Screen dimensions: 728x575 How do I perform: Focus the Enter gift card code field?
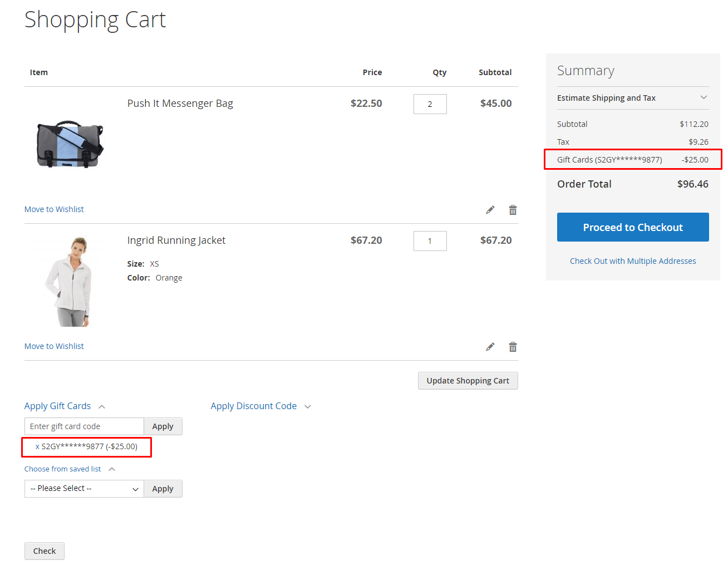84,426
